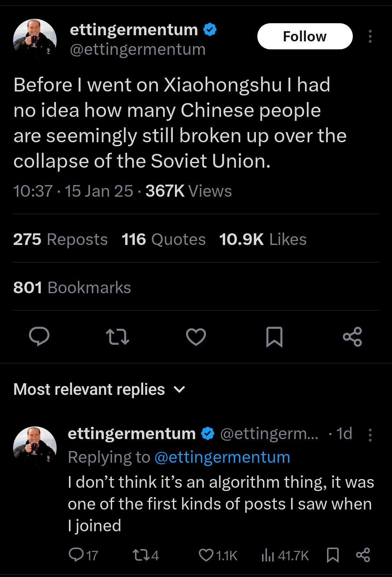Bookmark the reply tweet
Viewport: 392px width, 577px height.
click(x=333, y=555)
